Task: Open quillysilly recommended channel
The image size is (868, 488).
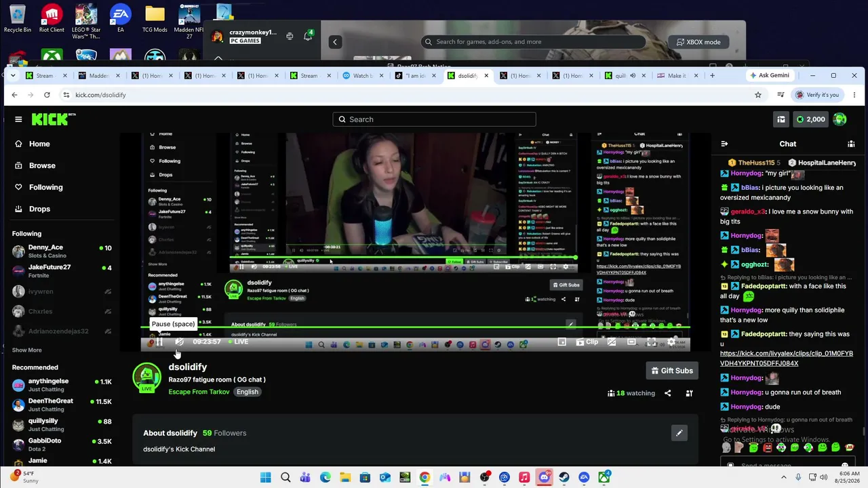Action: 61,424
